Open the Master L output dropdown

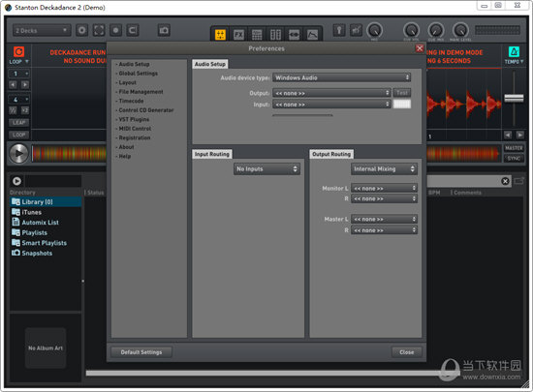[x=384, y=220]
